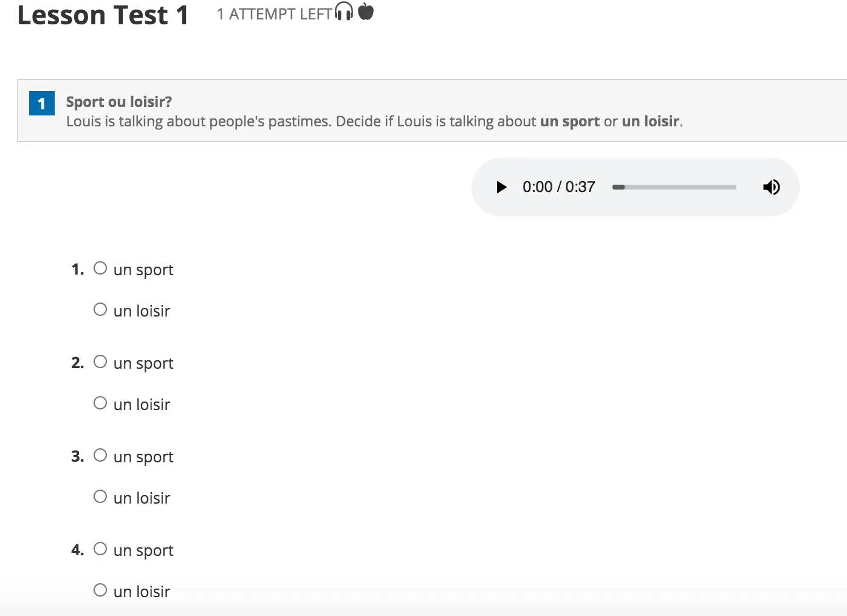Mark question 3 as "un sport"

click(100, 456)
